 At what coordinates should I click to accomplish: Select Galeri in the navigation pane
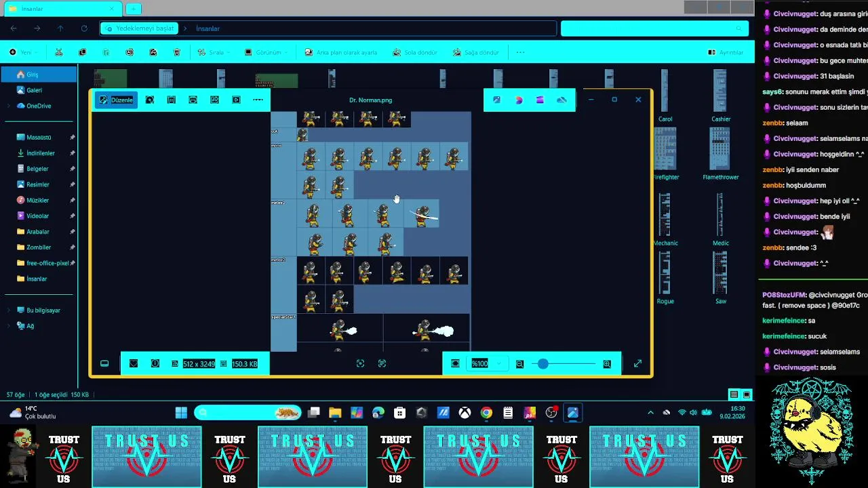pyautogui.click(x=39, y=90)
